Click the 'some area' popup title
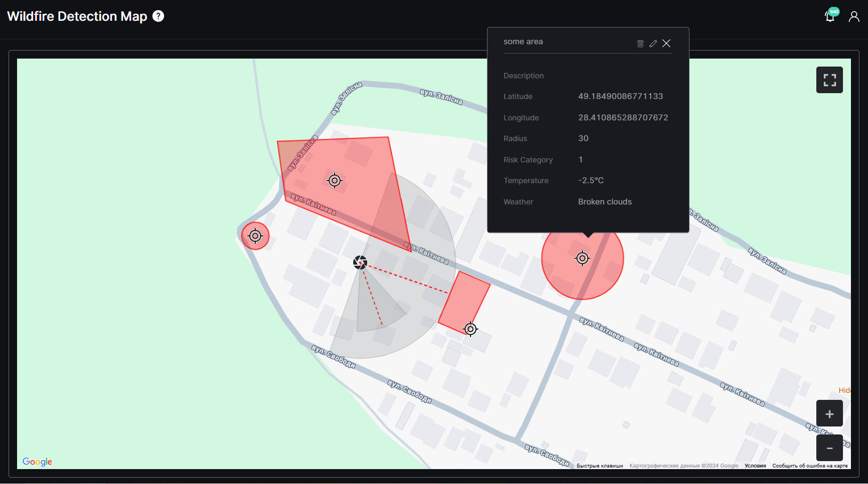Image resolution: width=868 pixels, height=484 pixels. (x=523, y=42)
